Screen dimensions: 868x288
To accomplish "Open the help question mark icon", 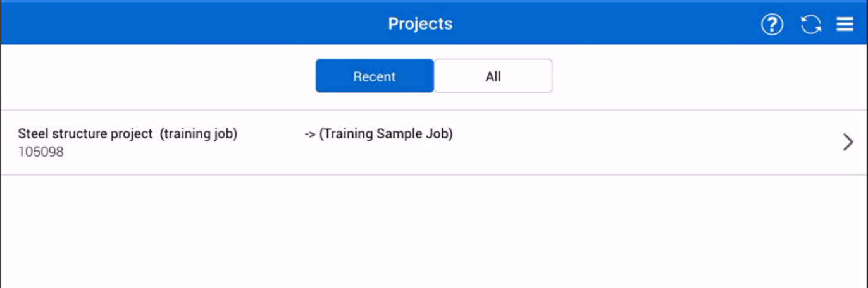I will click(x=772, y=25).
